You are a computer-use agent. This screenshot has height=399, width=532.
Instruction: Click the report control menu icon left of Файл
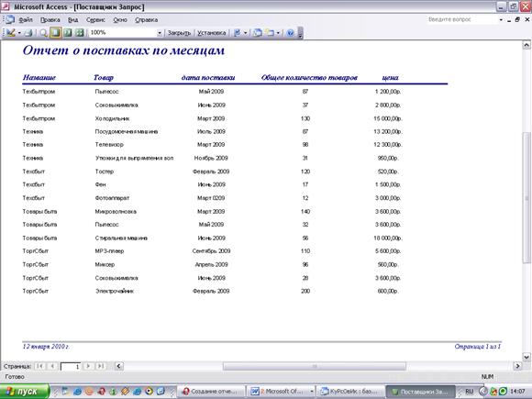click(x=9, y=19)
